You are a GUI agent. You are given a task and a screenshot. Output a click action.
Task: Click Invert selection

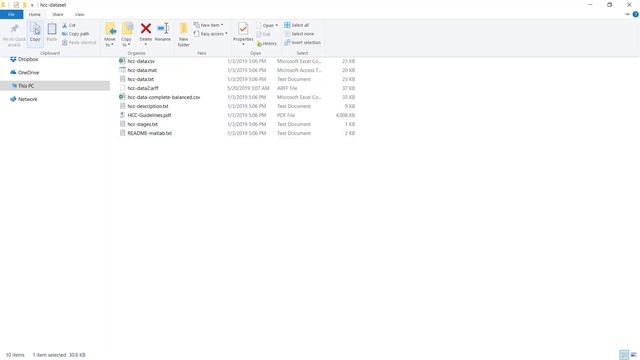click(x=302, y=42)
